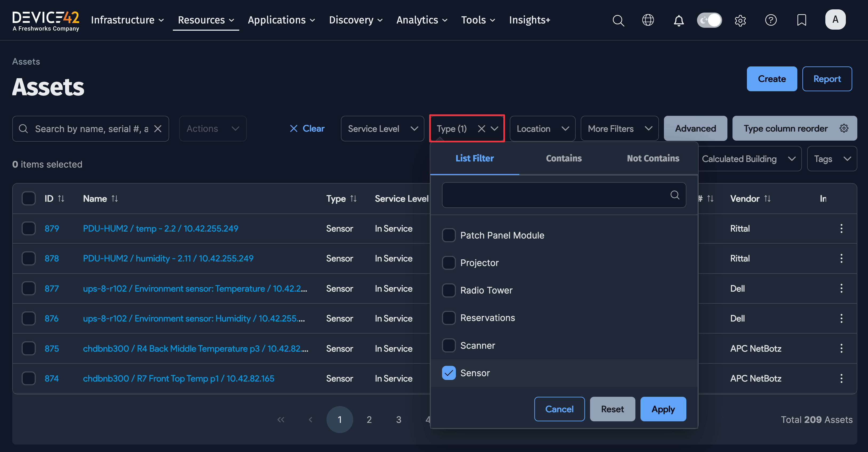Expand the Service Level filter dropdown

click(382, 129)
